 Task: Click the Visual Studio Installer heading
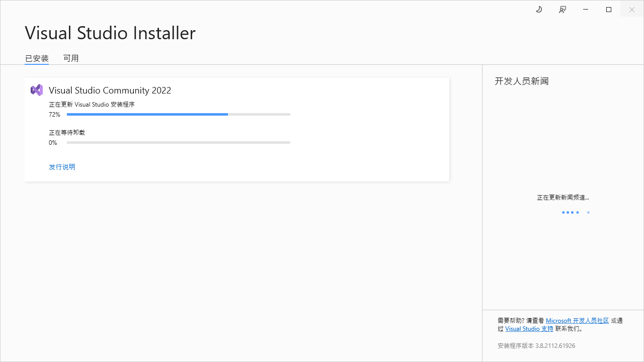pos(110,33)
